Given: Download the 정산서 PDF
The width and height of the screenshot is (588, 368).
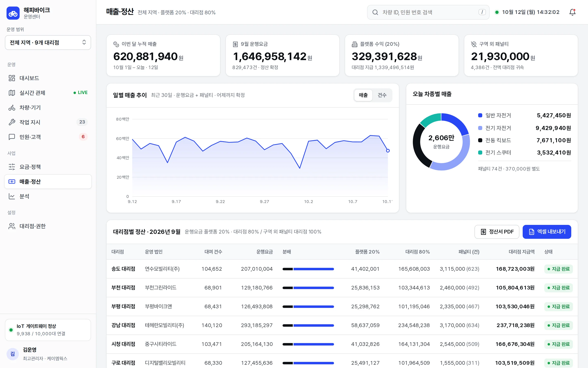Looking at the screenshot, I should tap(497, 232).
